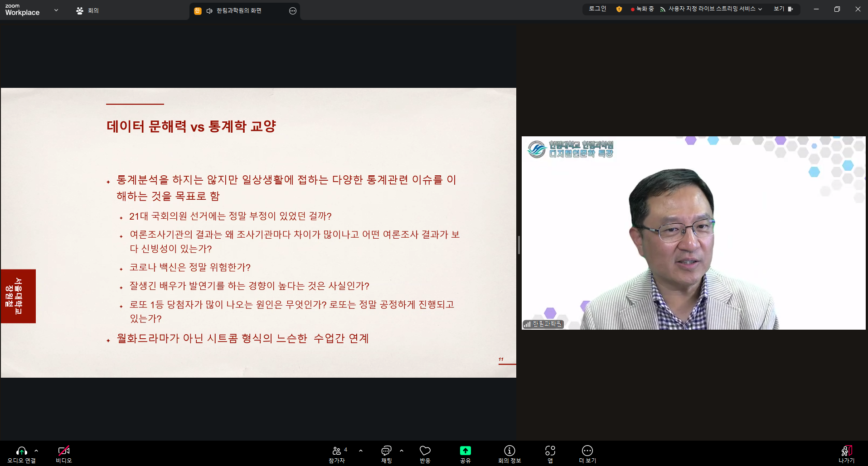868x466 pixels.
Task: Open shared screen tab options menu
Action: coord(293,11)
